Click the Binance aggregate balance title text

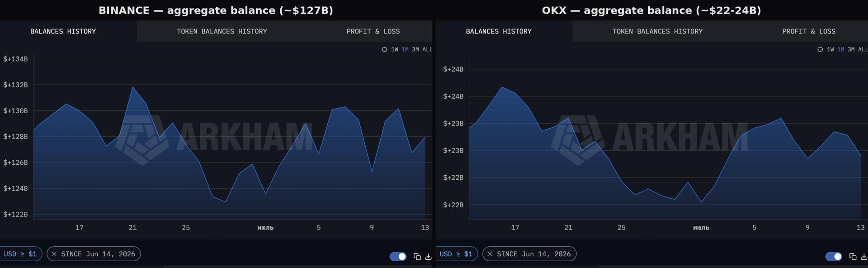click(x=216, y=10)
